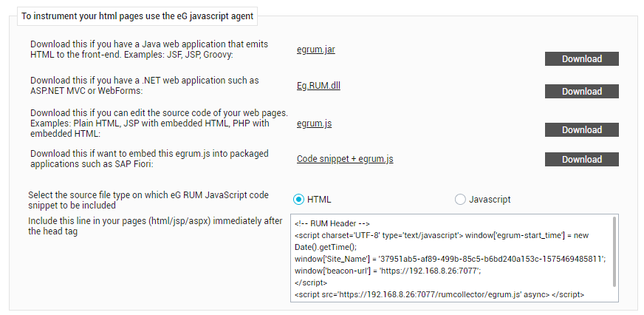Select the Javascript radio button

[x=460, y=200]
